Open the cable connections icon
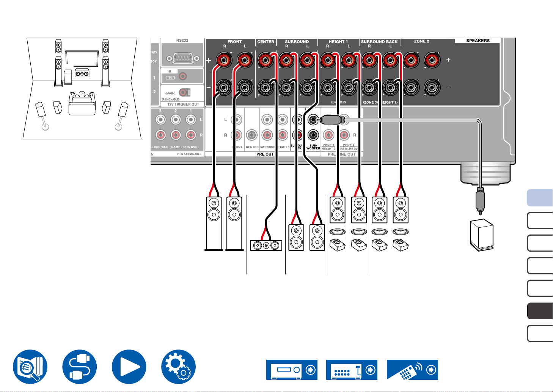Image resolution: width=553 pixels, height=392 pixels. pyautogui.click(x=80, y=367)
